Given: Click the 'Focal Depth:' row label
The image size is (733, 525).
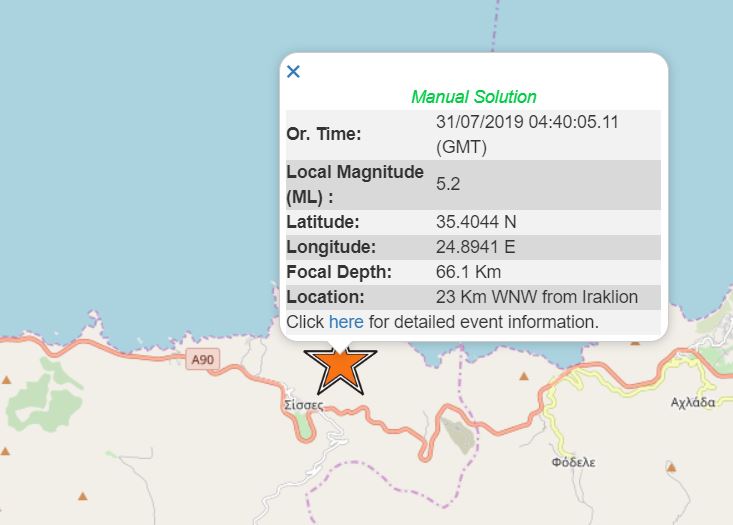Looking at the screenshot, I should [339, 272].
